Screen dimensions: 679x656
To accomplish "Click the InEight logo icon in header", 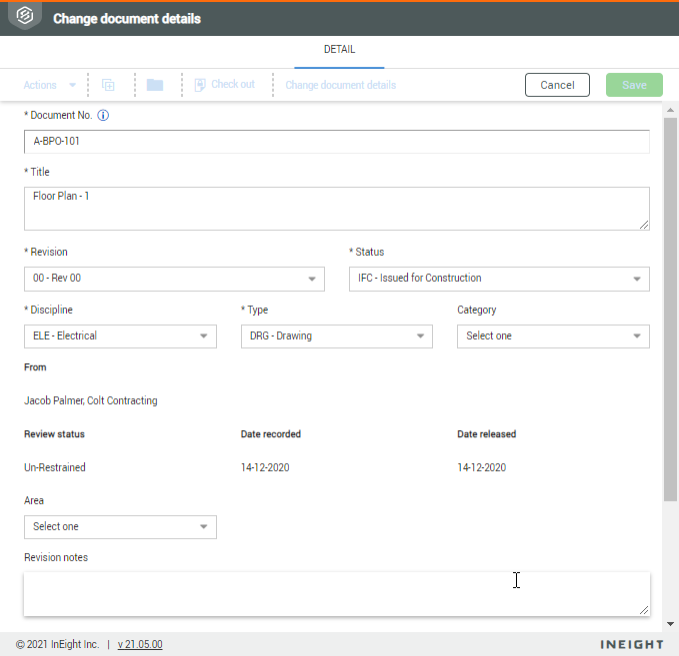I will 25,17.
